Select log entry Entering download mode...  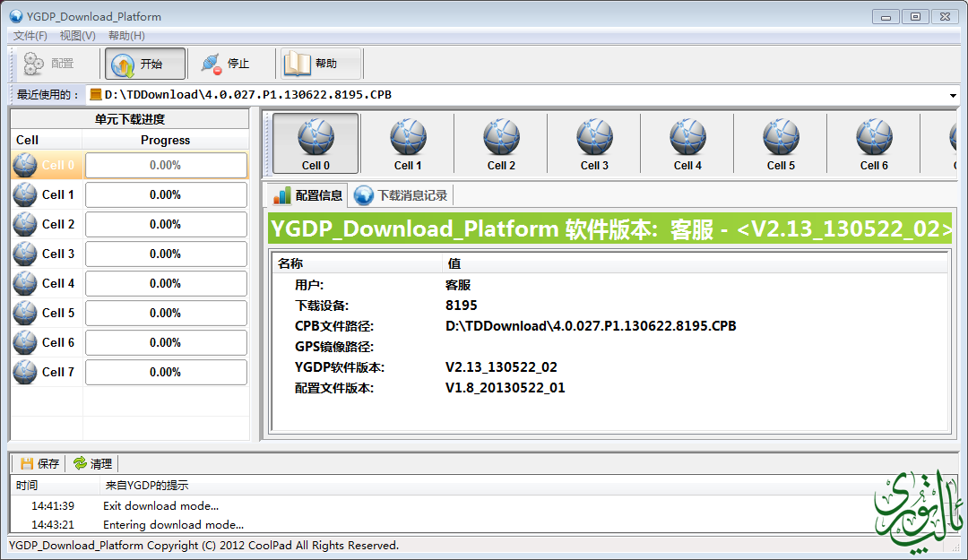click(174, 525)
